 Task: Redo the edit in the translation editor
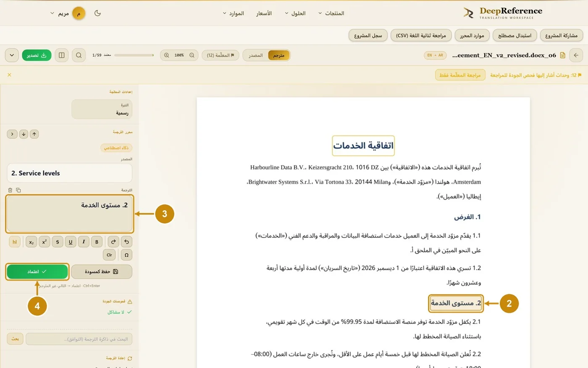pyautogui.click(x=113, y=241)
